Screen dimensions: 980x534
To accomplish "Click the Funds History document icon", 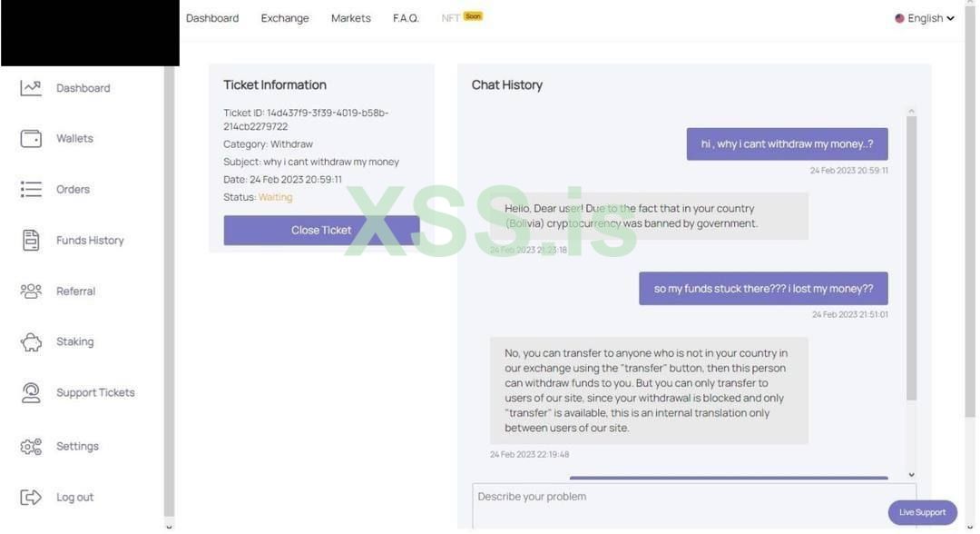I will tap(31, 240).
